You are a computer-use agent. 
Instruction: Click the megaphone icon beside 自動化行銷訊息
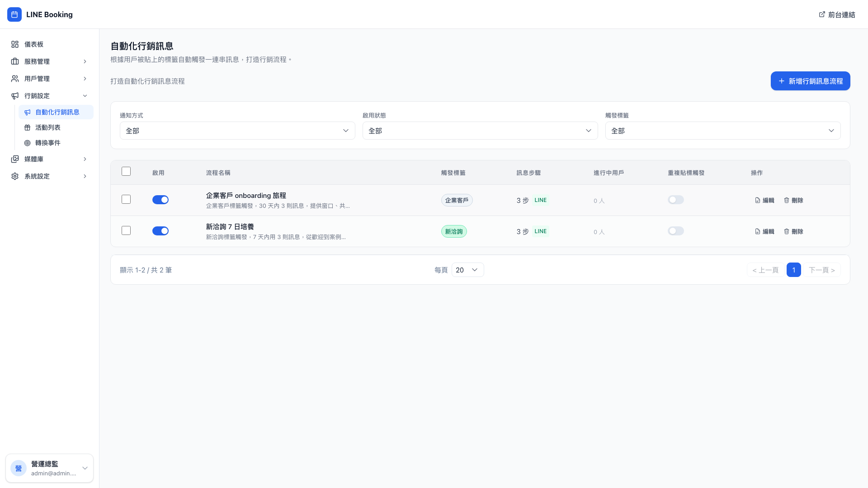(x=28, y=112)
